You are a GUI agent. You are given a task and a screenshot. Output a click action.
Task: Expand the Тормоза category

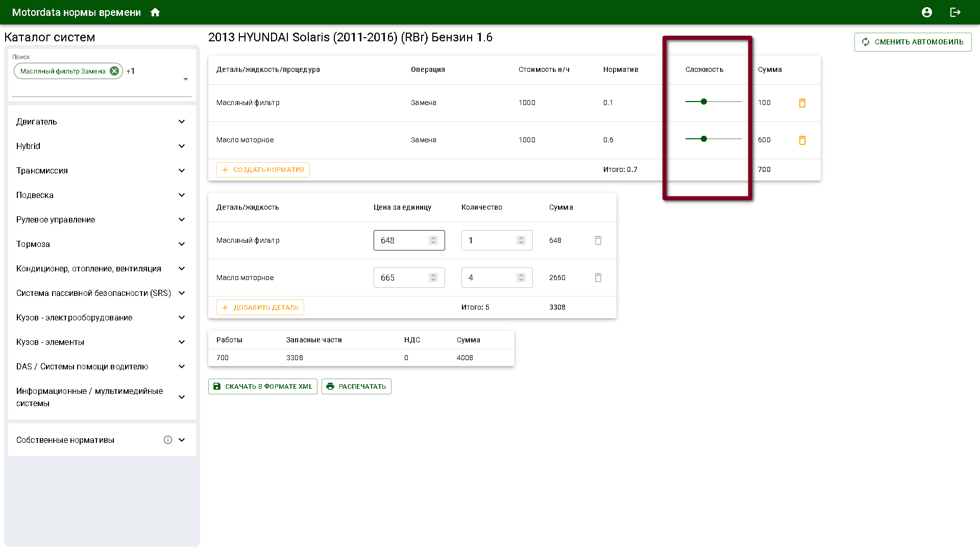[x=182, y=244]
